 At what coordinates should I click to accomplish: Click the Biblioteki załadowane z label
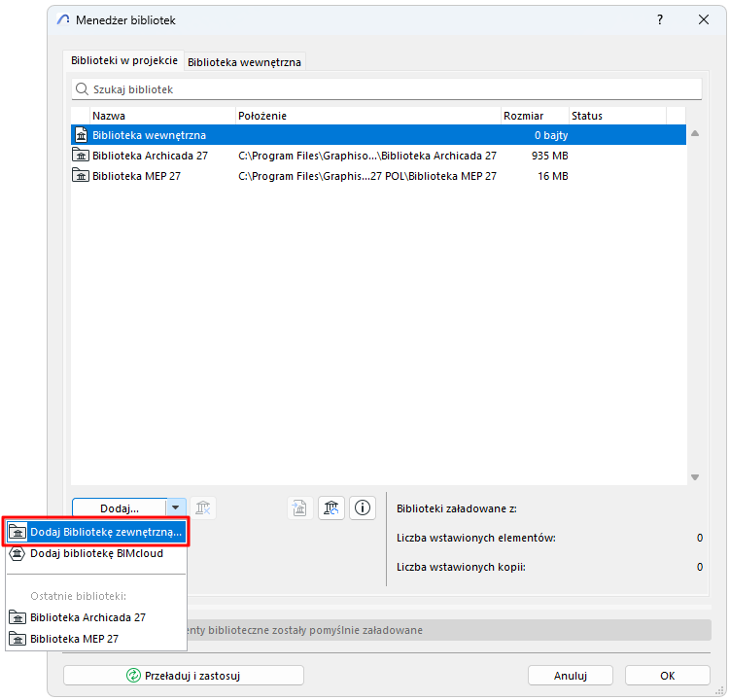(456, 508)
